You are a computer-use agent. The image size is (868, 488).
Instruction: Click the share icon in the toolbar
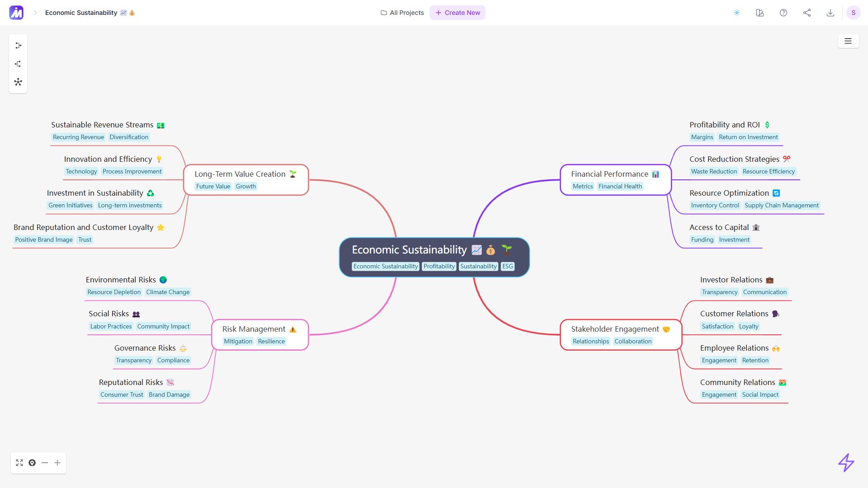pos(807,13)
